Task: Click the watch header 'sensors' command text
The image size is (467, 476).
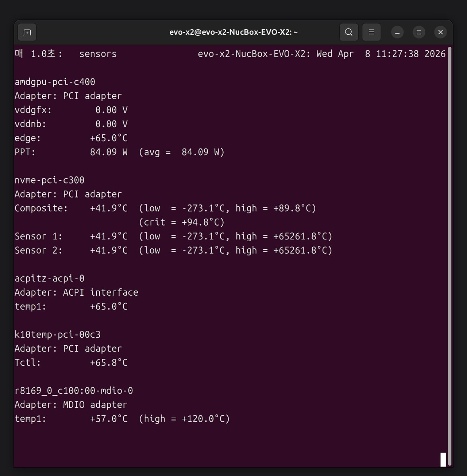Action: (98, 54)
